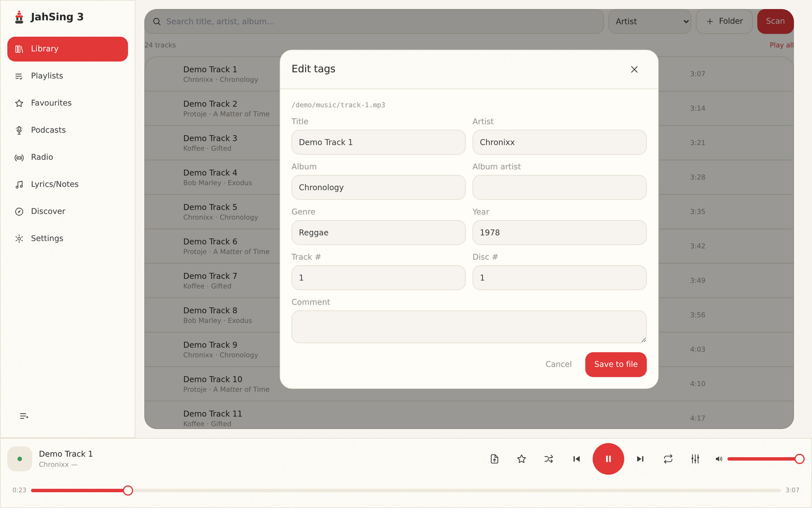
Task: Skip to previous track
Action: tap(576, 459)
